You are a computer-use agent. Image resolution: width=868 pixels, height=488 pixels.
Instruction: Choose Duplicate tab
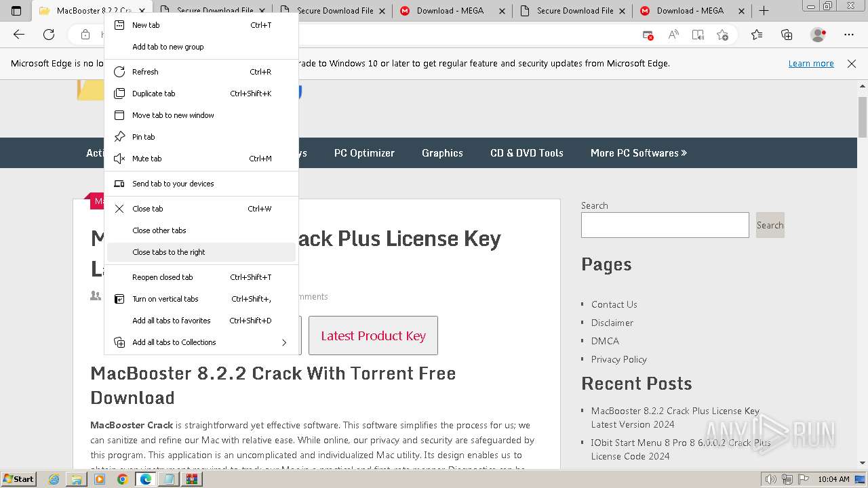pos(201,94)
